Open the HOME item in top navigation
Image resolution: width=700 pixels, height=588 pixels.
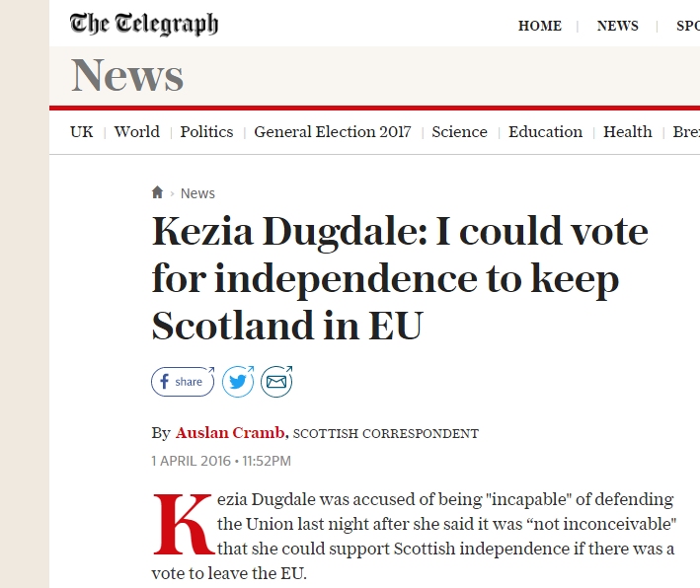point(540,26)
